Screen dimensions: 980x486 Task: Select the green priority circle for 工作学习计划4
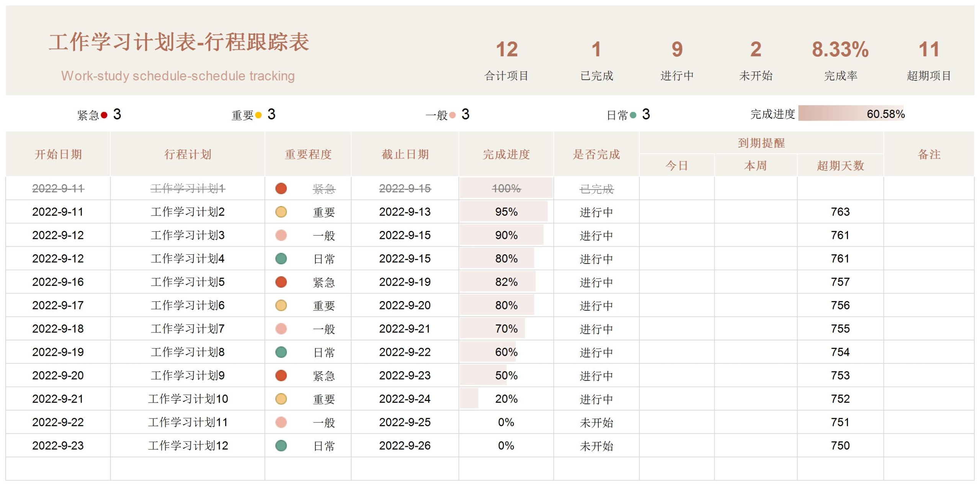[x=281, y=259]
